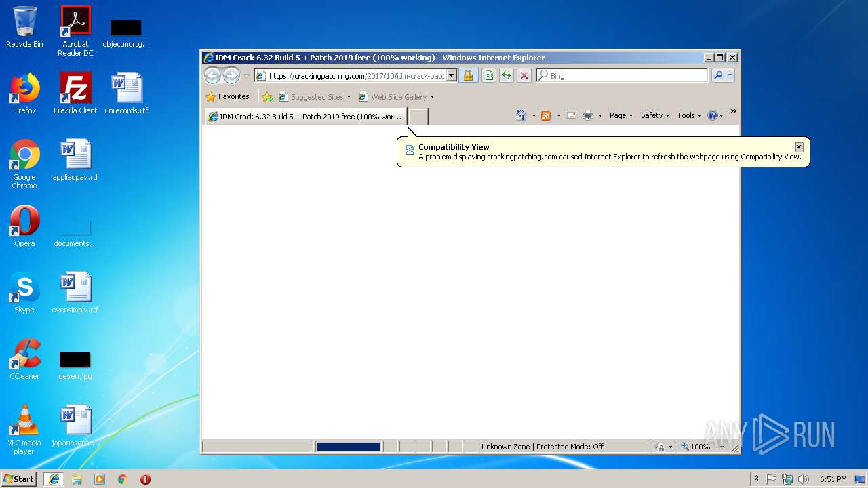Open the Page menu

[620, 115]
